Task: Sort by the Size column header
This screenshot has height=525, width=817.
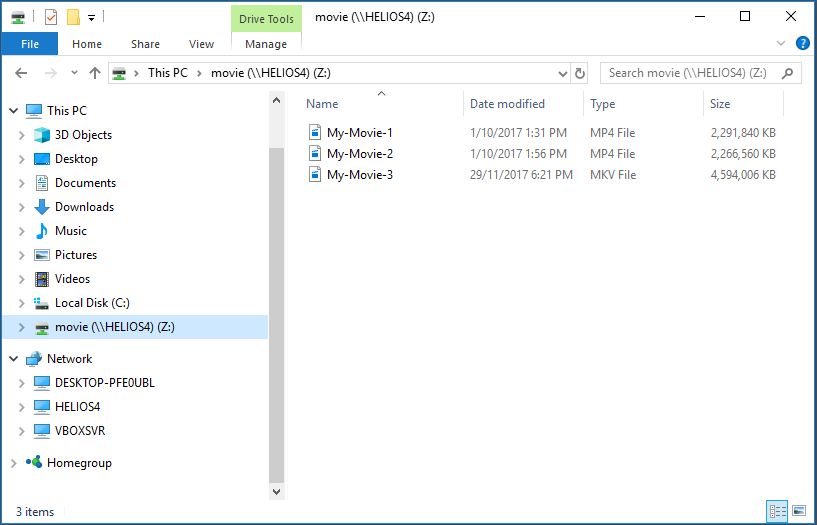Action: pyautogui.click(x=720, y=104)
